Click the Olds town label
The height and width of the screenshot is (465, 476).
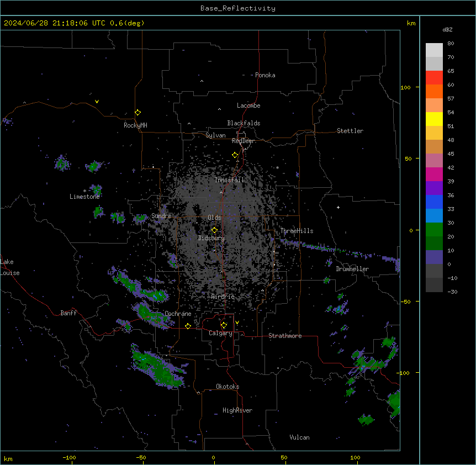(214, 218)
